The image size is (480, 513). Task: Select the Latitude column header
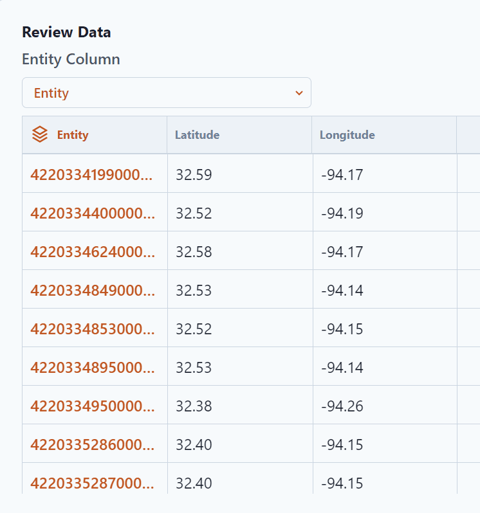click(x=239, y=135)
